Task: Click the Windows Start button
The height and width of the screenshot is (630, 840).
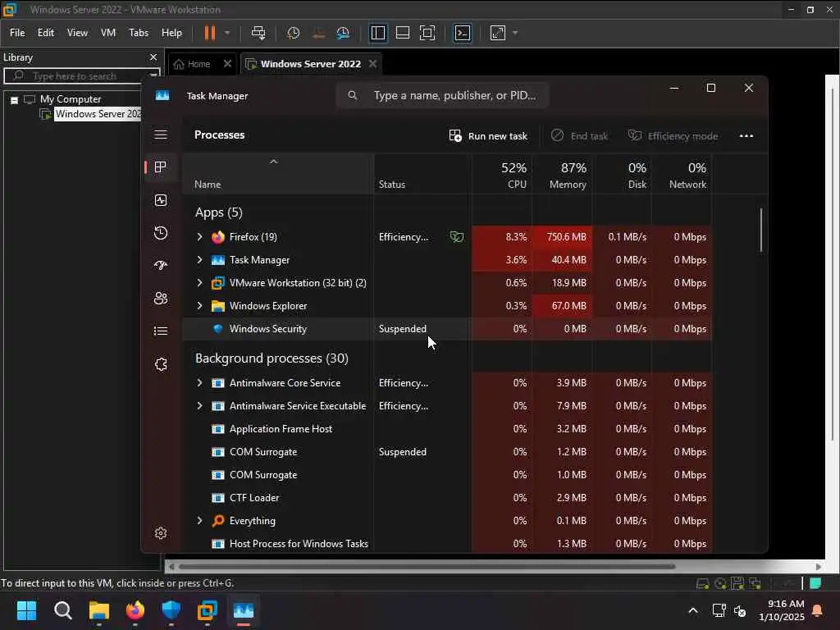Action: click(26, 610)
